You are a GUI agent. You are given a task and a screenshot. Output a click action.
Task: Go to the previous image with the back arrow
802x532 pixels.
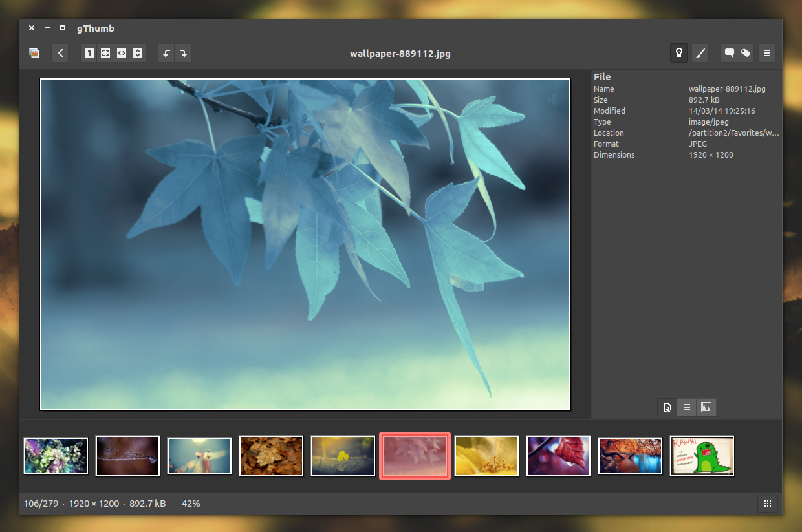pyautogui.click(x=60, y=53)
